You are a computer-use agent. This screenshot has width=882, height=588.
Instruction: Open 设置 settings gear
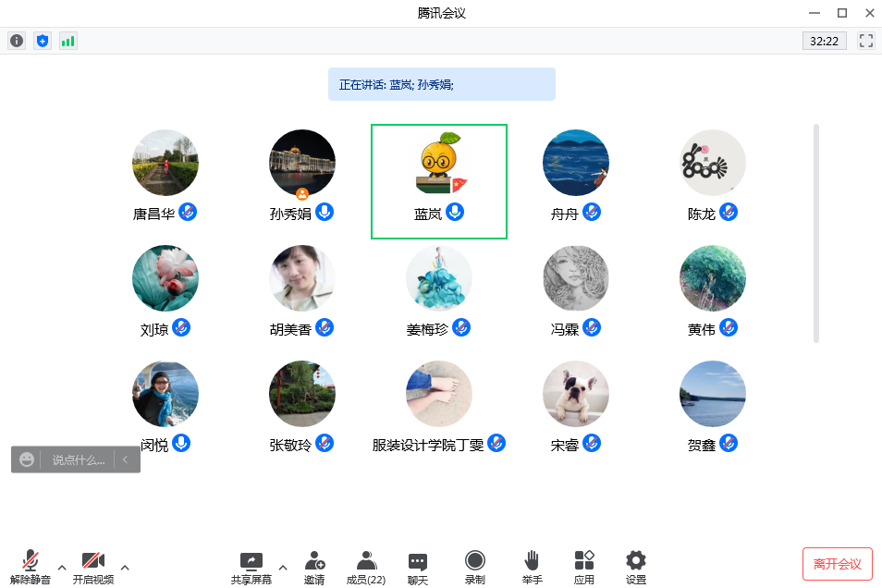(636, 567)
